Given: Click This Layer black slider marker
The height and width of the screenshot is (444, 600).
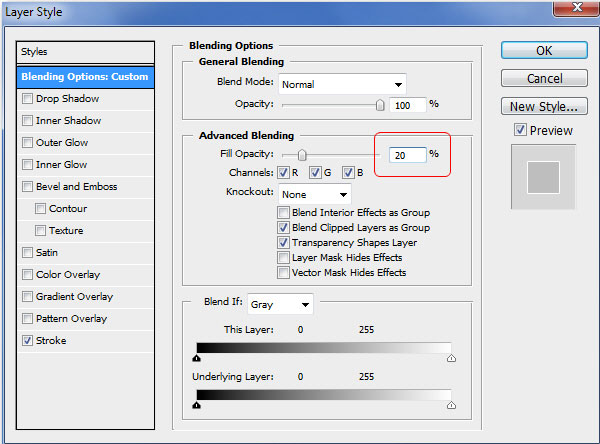Looking at the screenshot, I should coord(197,358).
